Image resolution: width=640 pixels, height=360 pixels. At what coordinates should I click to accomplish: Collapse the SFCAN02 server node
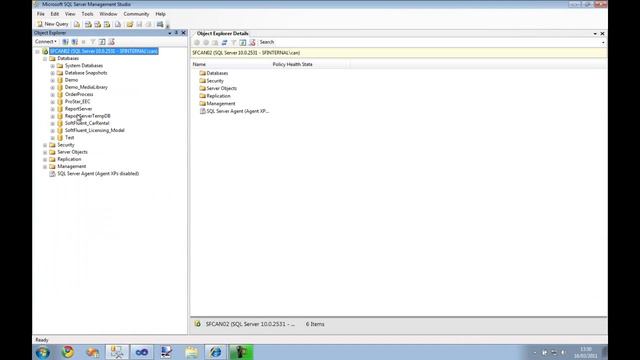[38, 51]
